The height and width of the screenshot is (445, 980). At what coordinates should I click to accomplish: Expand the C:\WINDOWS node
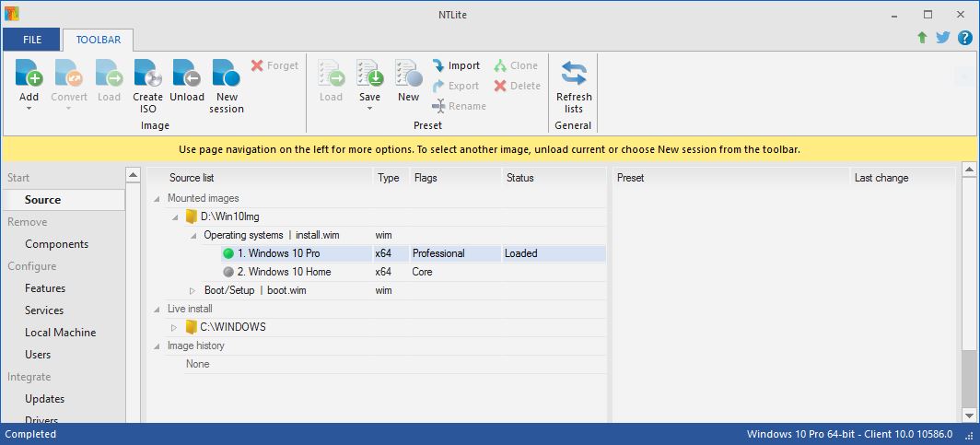click(174, 327)
